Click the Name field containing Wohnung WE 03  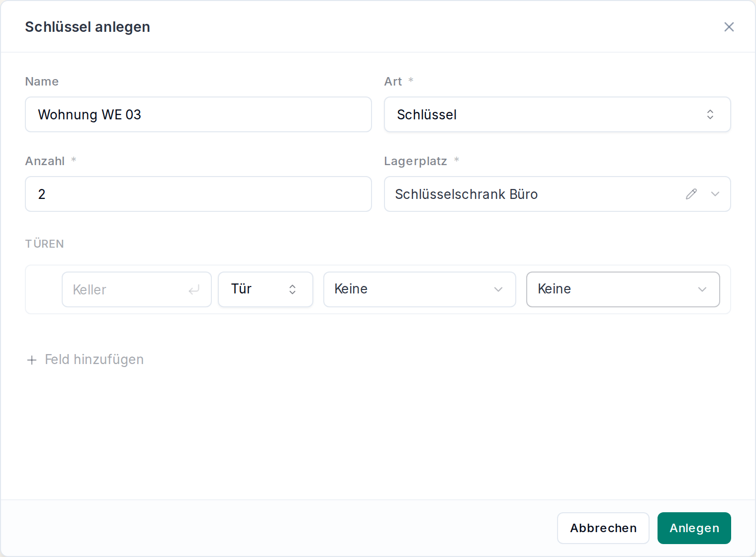(198, 114)
